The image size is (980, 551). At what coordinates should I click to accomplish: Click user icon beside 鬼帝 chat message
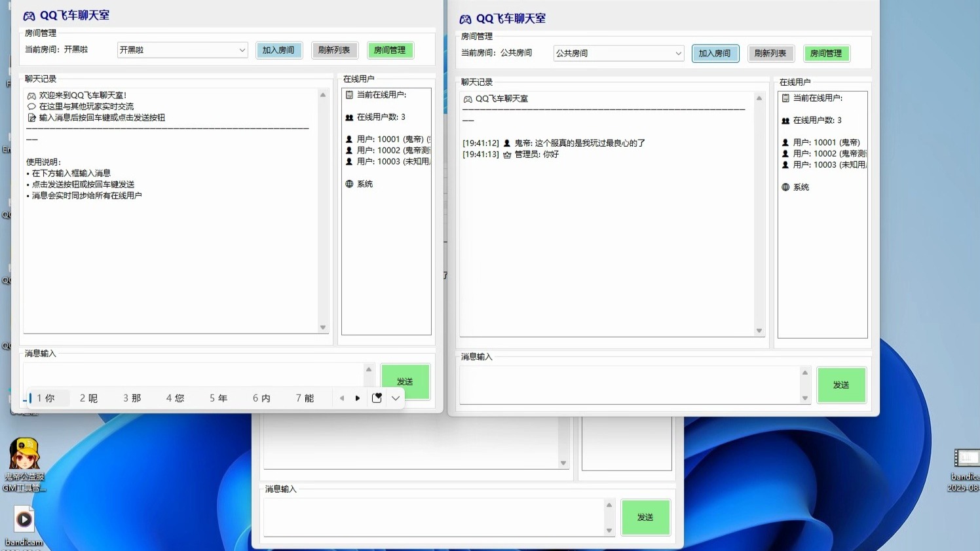click(507, 143)
